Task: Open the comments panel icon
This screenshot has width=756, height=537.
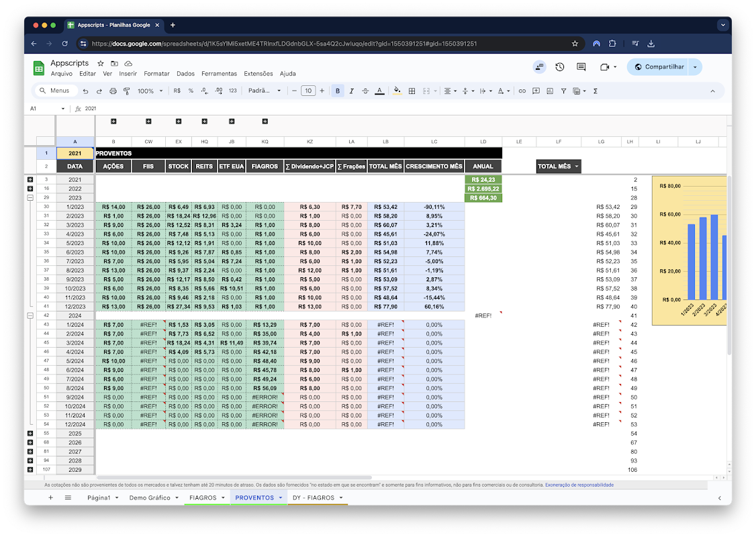Action: pyautogui.click(x=581, y=67)
